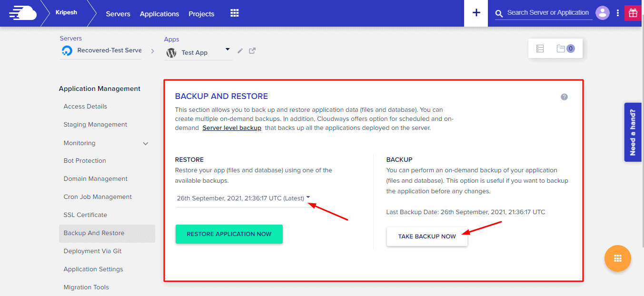Follow the Server level backup link
This screenshot has height=296, width=644.
(232, 128)
